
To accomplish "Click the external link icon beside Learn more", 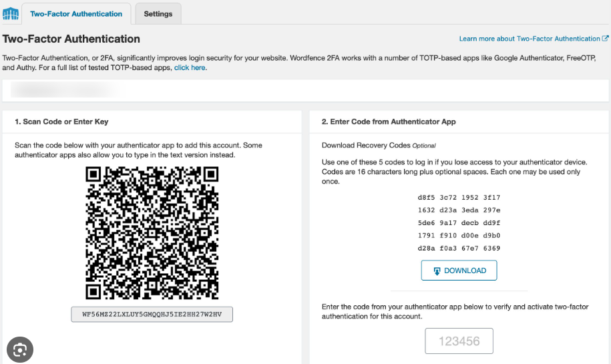I will point(605,38).
